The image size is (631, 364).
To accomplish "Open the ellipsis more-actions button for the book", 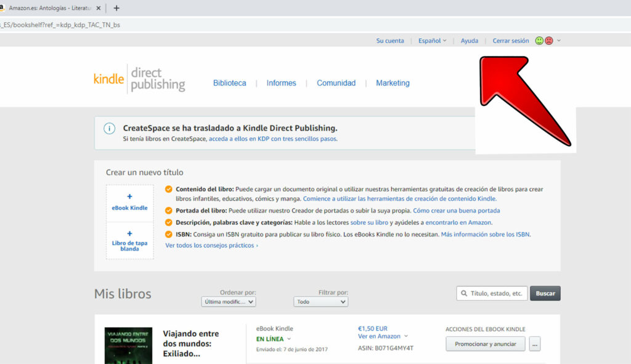I will tap(535, 344).
